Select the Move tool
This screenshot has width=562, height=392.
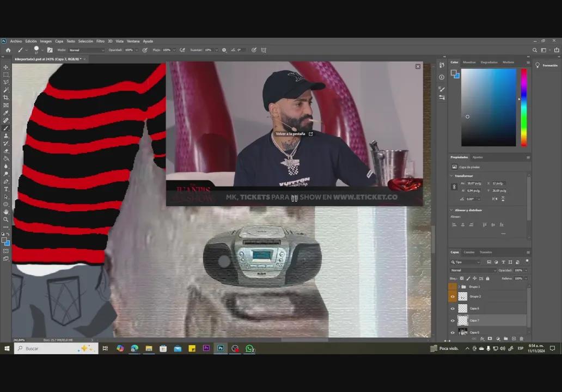click(x=6, y=67)
